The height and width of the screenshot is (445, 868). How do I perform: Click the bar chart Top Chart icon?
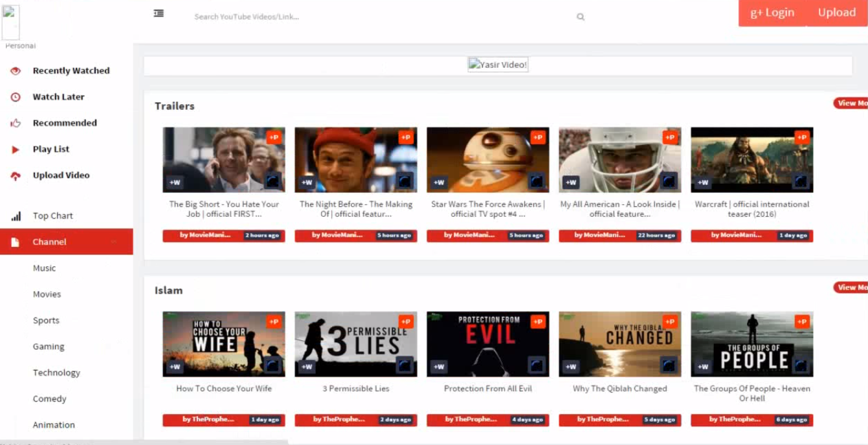point(16,217)
